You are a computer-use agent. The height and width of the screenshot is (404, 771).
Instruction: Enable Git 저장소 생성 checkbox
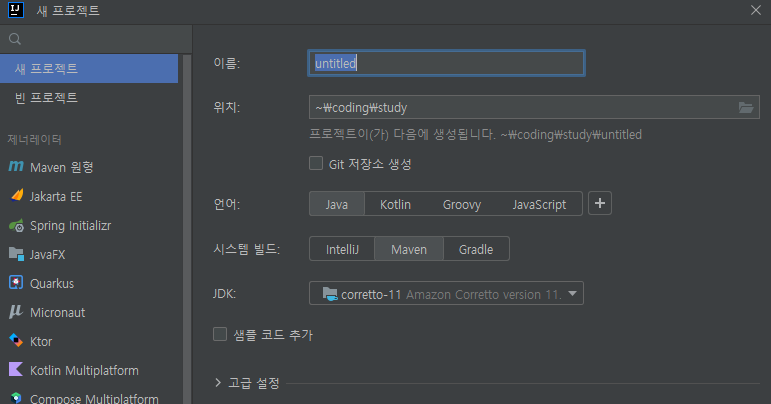point(316,163)
